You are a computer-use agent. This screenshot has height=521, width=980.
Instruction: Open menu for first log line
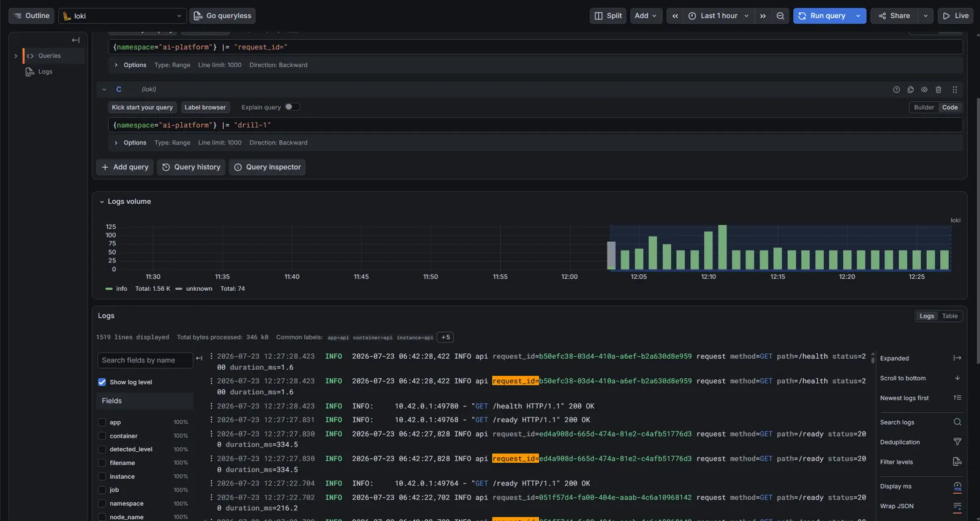[211, 356]
